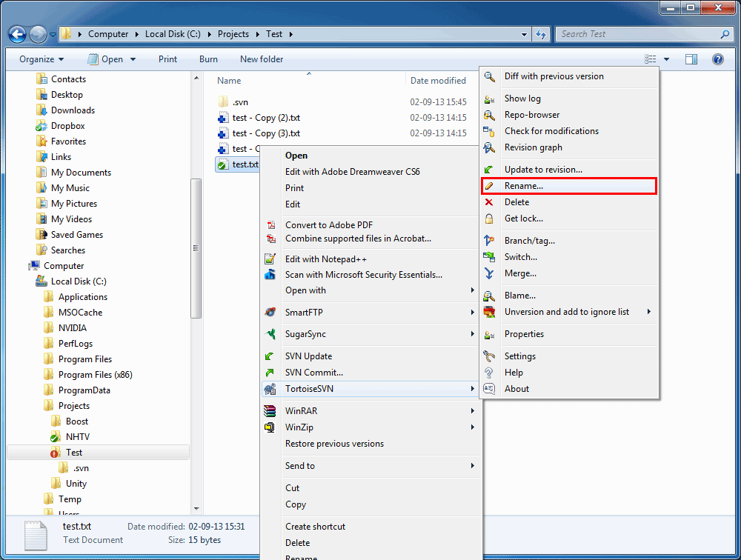The image size is (741, 560).
Task: Select Edit with Adobe Dreamweaver CS6
Action: [x=353, y=172]
